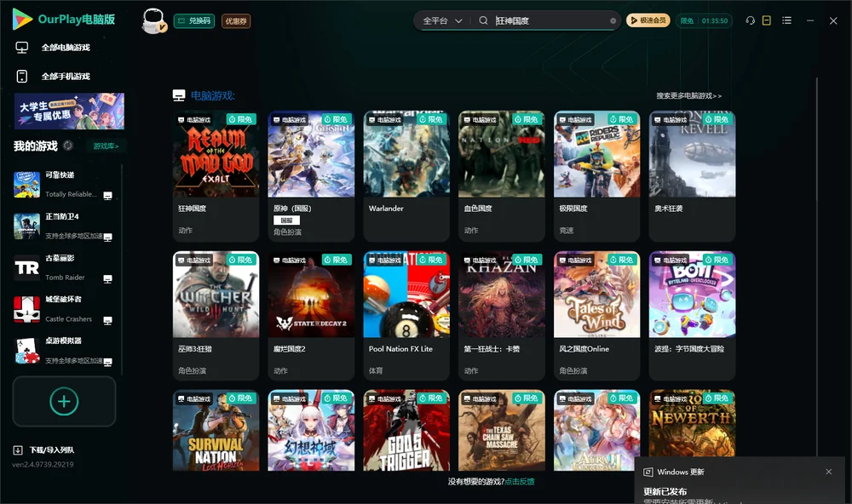Click the 桌游模拟器 game icon
The width and height of the screenshot is (852, 504).
(x=27, y=351)
